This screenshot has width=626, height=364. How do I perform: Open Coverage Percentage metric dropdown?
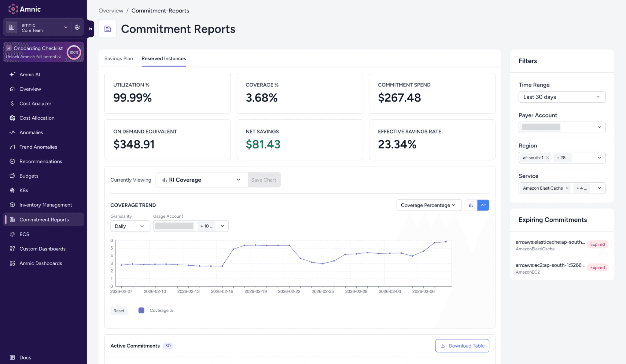point(429,205)
